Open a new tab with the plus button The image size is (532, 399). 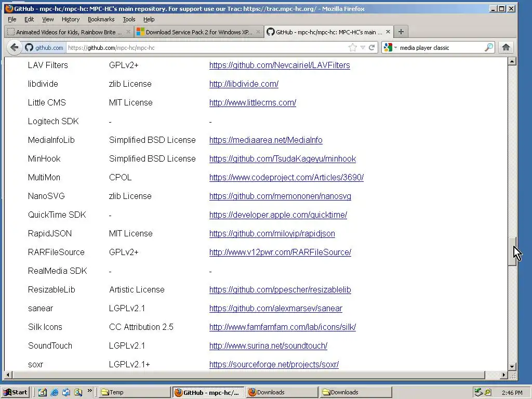pyautogui.click(x=401, y=32)
